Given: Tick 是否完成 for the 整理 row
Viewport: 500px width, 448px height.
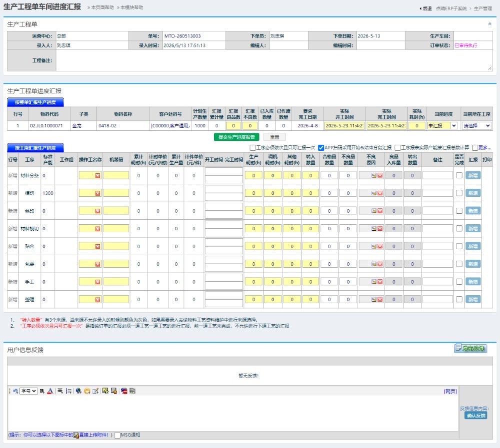Looking at the screenshot, I should [459, 299].
